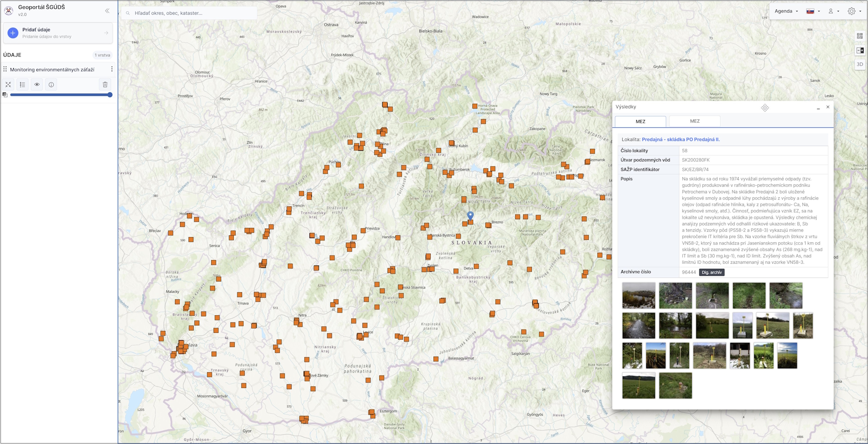Open the Predajná - skládka PO Predajná II. link
The width and height of the screenshot is (868, 444).
(x=681, y=139)
